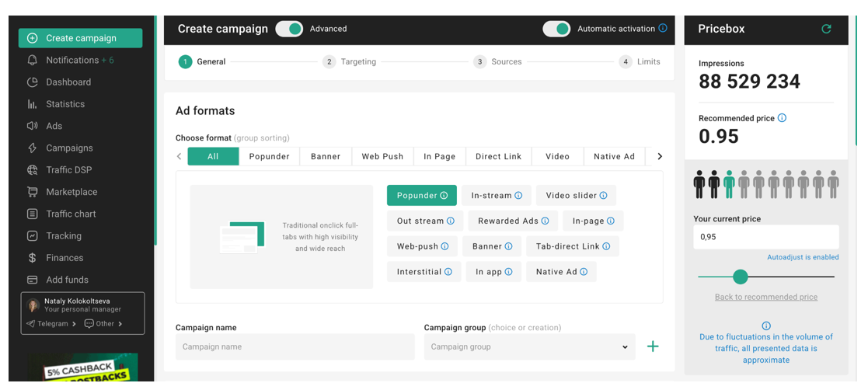Switch to the Banner format tab

[x=326, y=156]
